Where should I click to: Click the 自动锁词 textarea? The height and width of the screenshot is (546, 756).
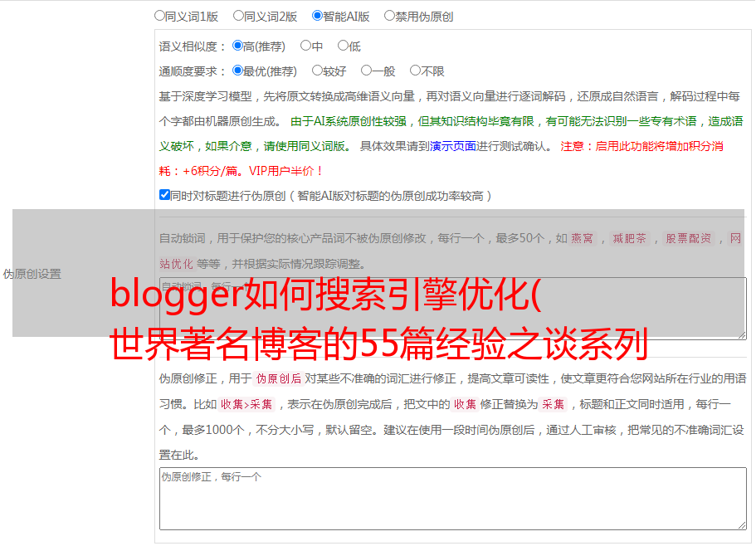click(453, 309)
